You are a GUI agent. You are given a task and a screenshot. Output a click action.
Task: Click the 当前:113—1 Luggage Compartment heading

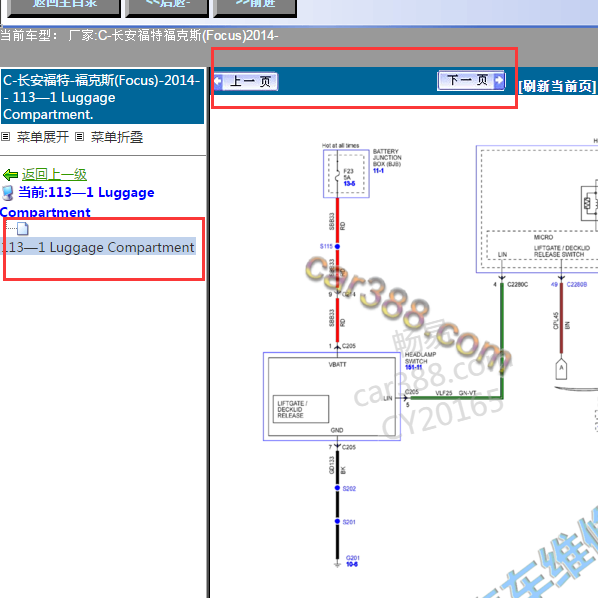[x=77, y=202]
